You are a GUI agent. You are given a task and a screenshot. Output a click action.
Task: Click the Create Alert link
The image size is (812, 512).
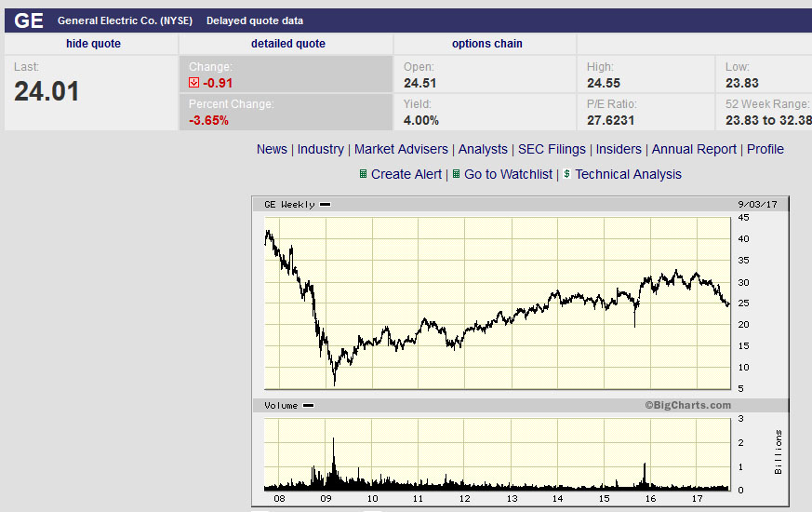[406, 174]
